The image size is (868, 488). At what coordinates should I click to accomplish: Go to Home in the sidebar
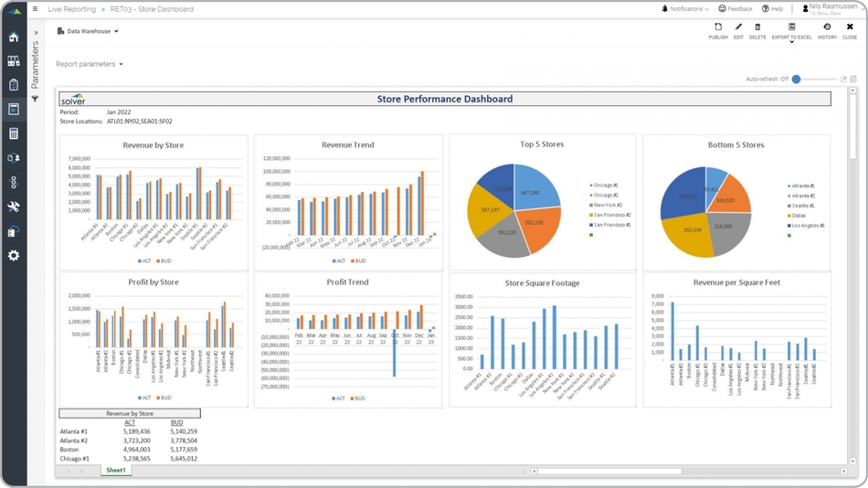14,37
